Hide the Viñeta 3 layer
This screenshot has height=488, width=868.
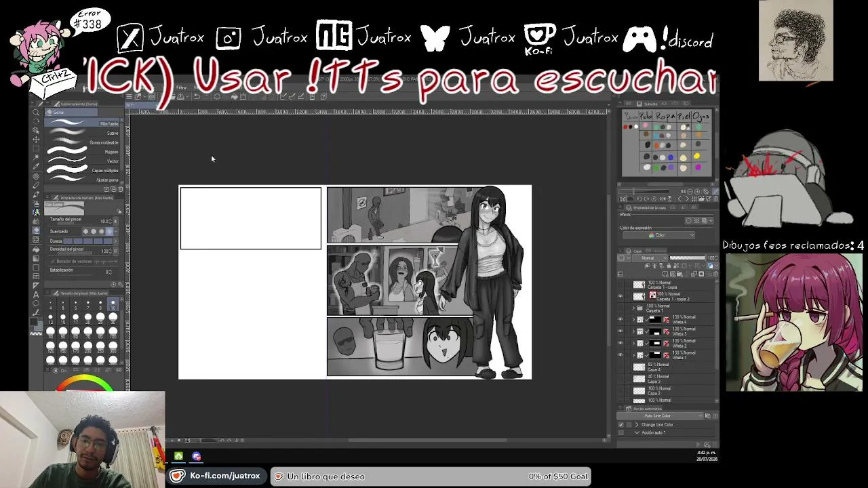click(x=620, y=331)
